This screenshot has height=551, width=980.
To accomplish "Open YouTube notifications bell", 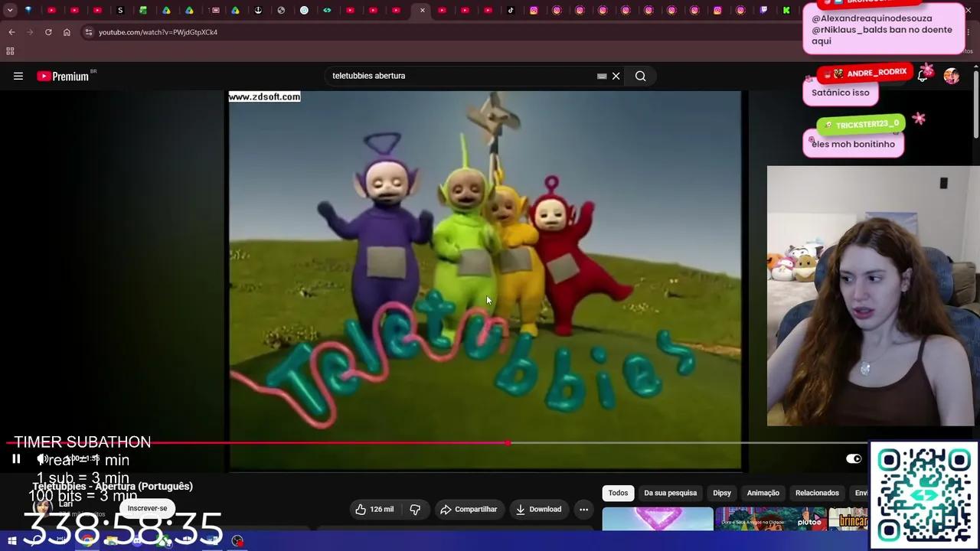I will point(923,76).
